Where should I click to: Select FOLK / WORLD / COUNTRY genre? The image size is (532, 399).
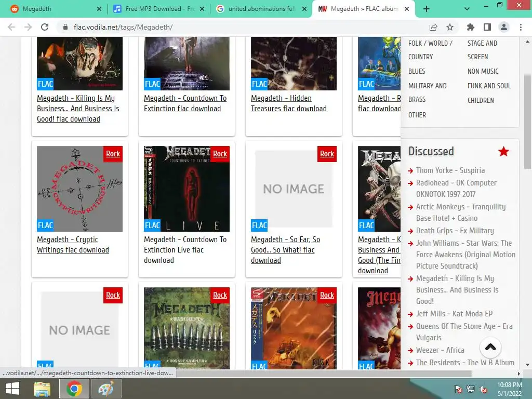point(430,50)
